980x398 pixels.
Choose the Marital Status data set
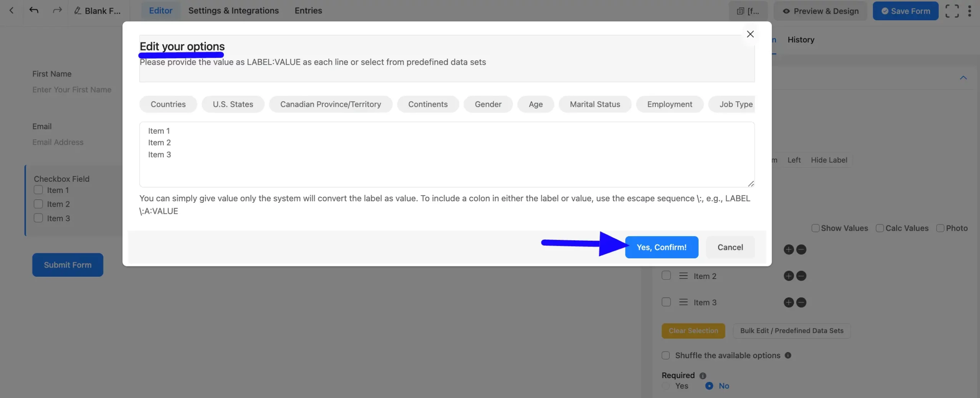coord(595,104)
